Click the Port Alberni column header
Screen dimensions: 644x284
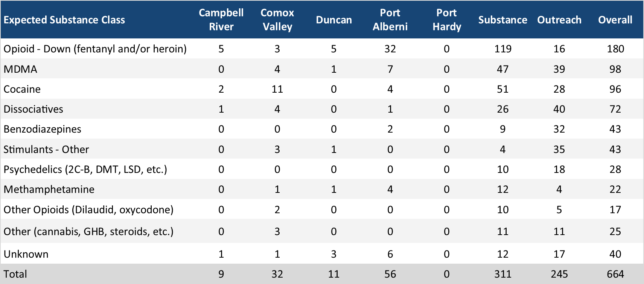[x=390, y=20]
